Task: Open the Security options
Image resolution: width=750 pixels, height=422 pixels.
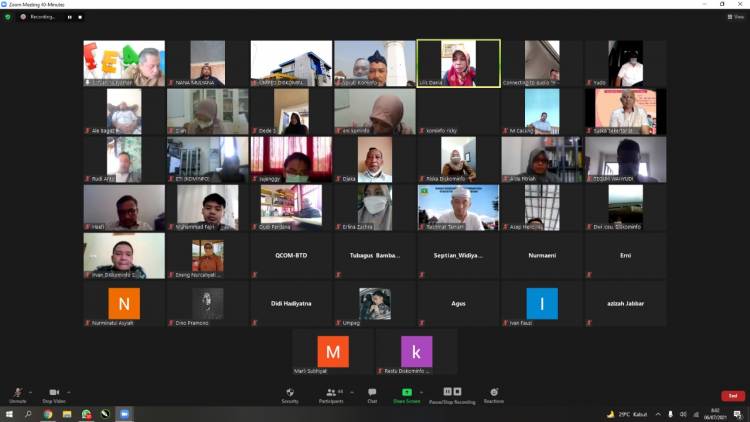Action: tap(290, 393)
